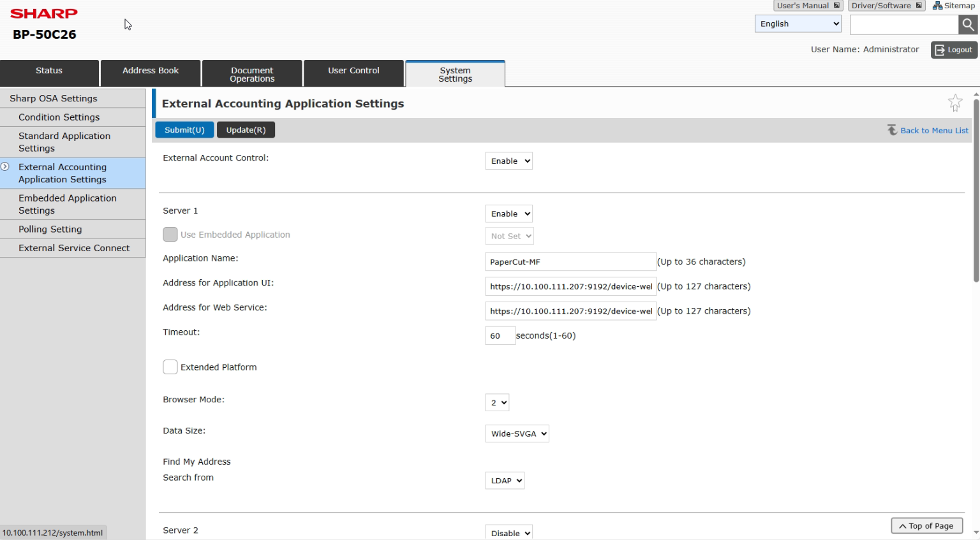This screenshot has width=980, height=540.
Task: Switch to the Address Book tab
Action: [151, 73]
